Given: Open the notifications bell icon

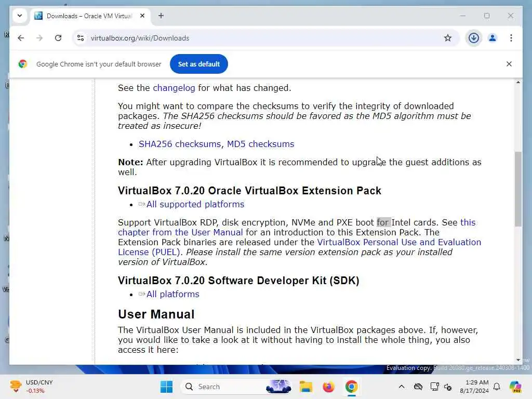Looking at the screenshot, I should 497,387.
